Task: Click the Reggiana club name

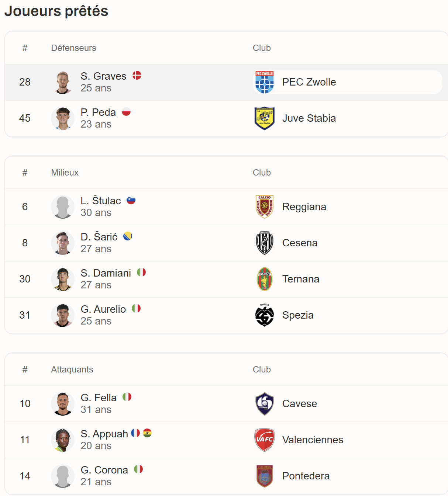Action: [x=304, y=207]
